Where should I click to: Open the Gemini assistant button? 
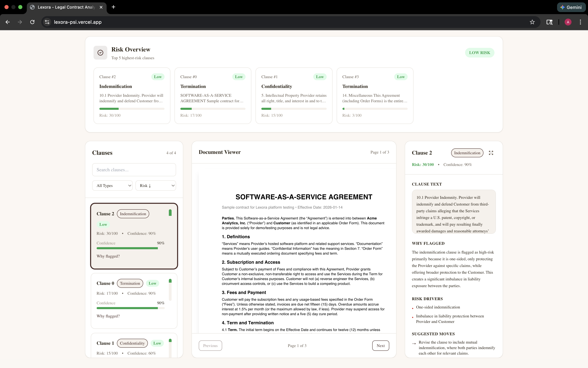coord(571,7)
